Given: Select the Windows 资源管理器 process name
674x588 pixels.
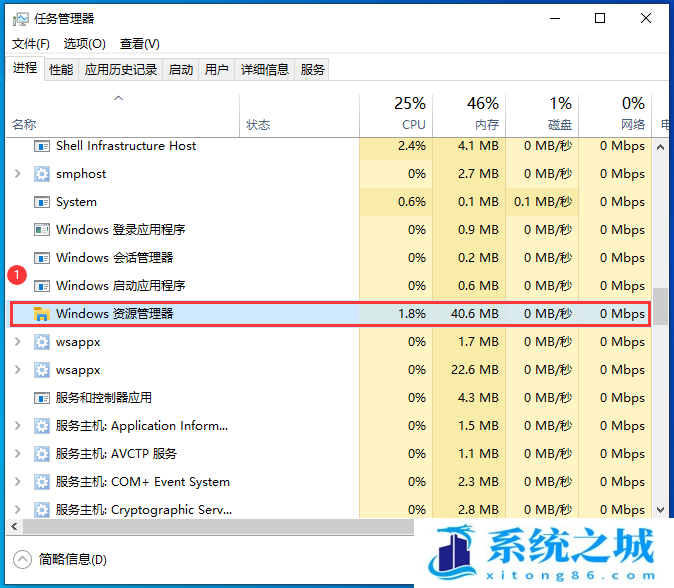Looking at the screenshot, I should [114, 314].
